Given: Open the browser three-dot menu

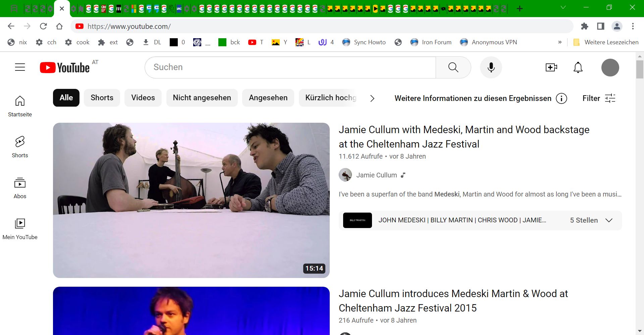Looking at the screenshot, I should [x=633, y=26].
